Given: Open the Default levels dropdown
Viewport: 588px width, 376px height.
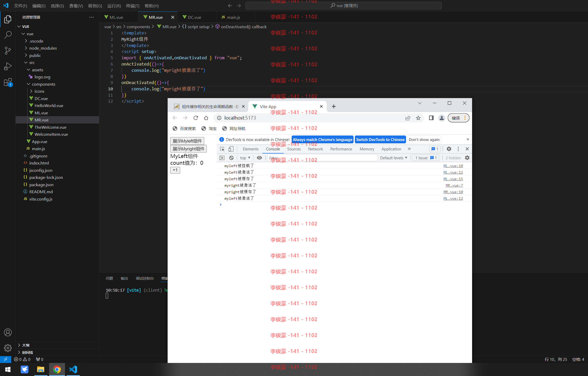Looking at the screenshot, I should click(x=394, y=158).
